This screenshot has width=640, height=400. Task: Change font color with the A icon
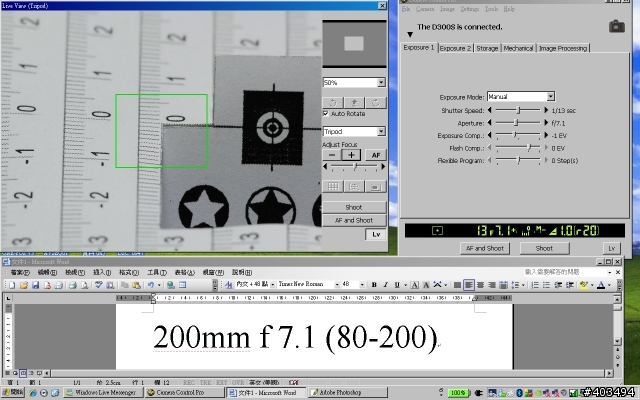pos(601,285)
